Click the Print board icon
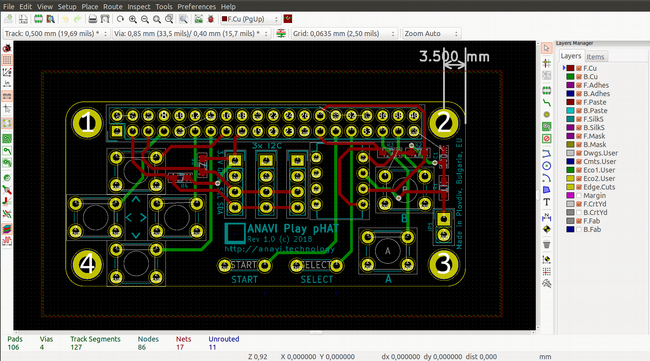 coord(93,19)
